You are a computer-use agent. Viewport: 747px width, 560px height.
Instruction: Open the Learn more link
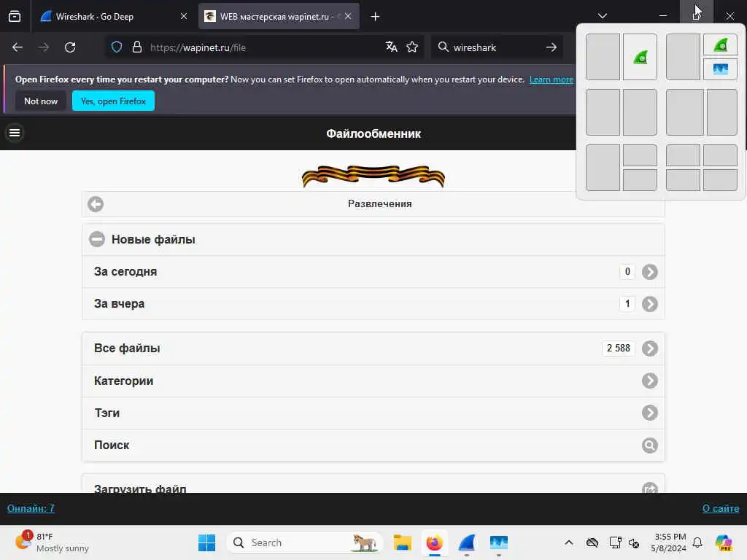pos(551,79)
